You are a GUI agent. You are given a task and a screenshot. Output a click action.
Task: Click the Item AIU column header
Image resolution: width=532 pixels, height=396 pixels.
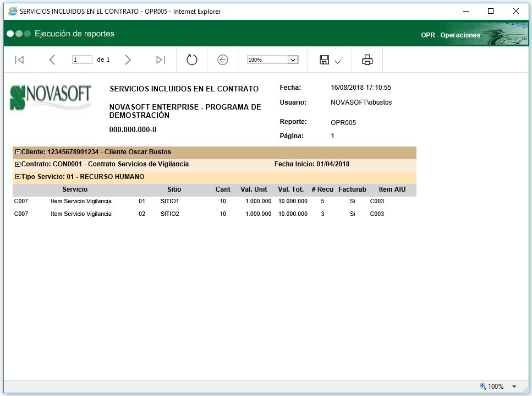tap(392, 189)
